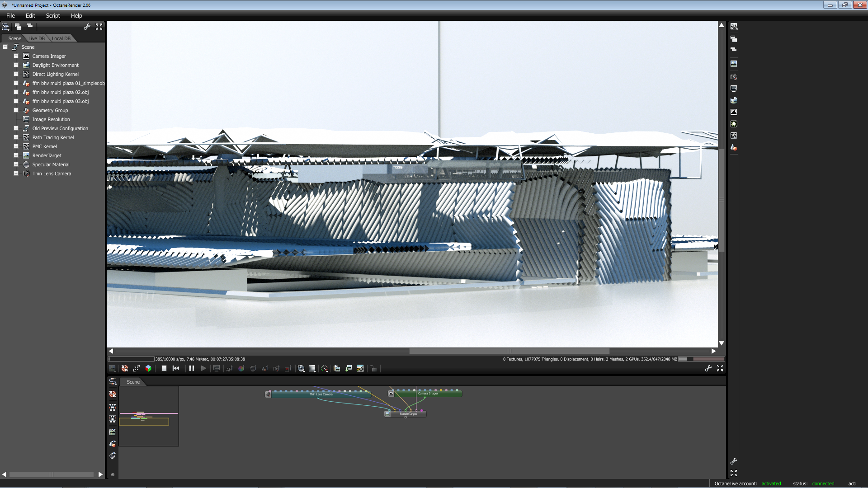Click the colored cube render icon
The width and height of the screenshot is (868, 488).
tap(148, 369)
